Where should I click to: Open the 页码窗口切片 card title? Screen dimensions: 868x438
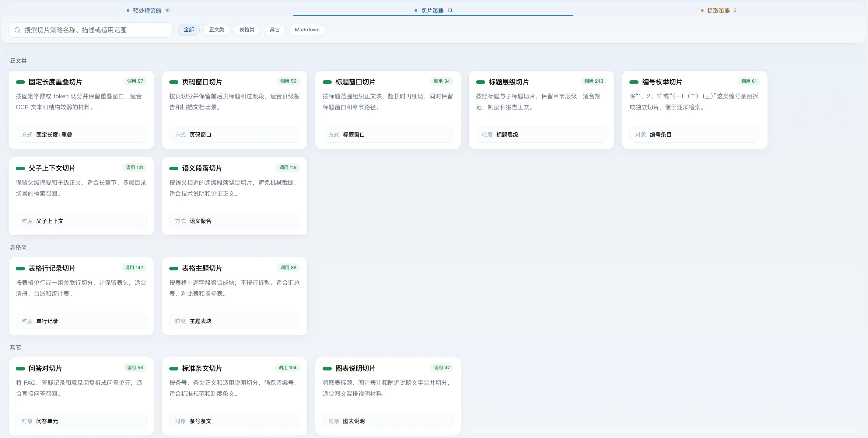click(x=202, y=82)
